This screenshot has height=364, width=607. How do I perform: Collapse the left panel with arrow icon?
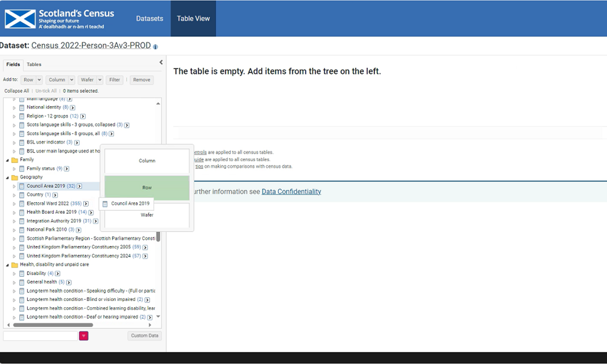tap(161, 62)
